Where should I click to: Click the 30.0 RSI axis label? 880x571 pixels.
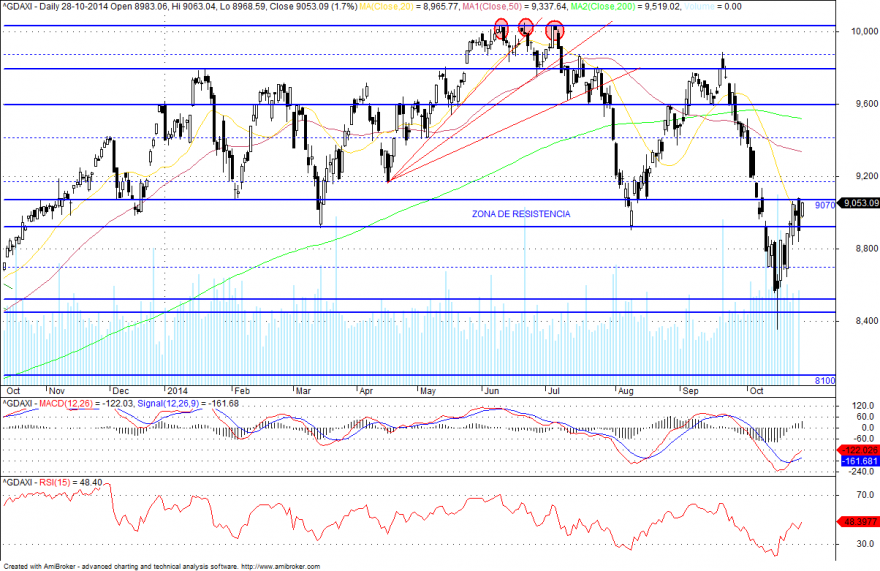(865, 543)
